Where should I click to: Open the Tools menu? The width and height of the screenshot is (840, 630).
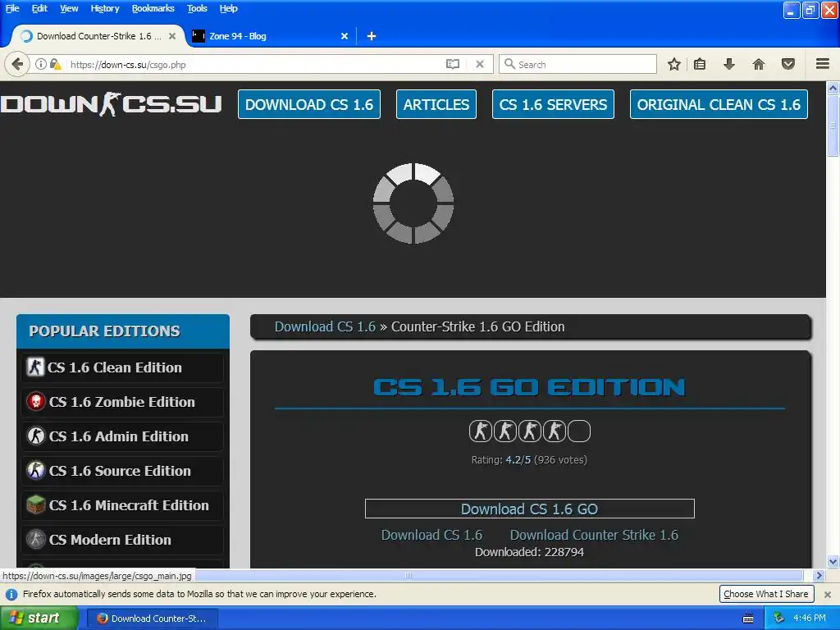click(197, 8)
